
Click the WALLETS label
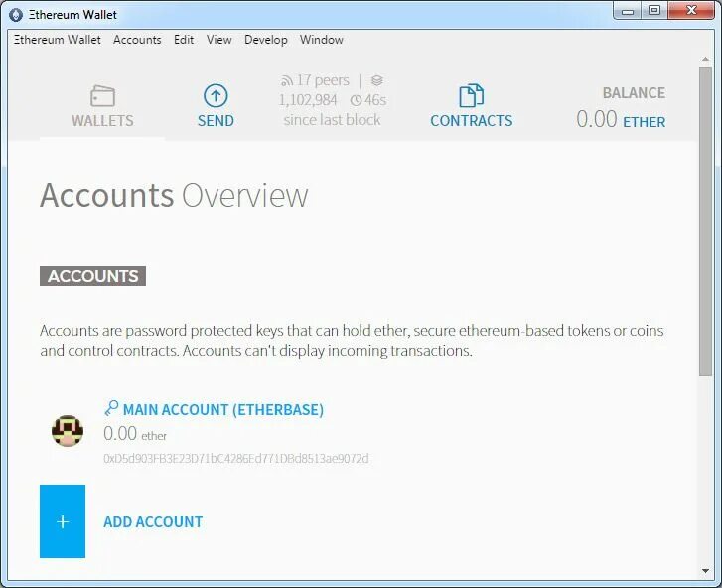[x=102, y=120]
